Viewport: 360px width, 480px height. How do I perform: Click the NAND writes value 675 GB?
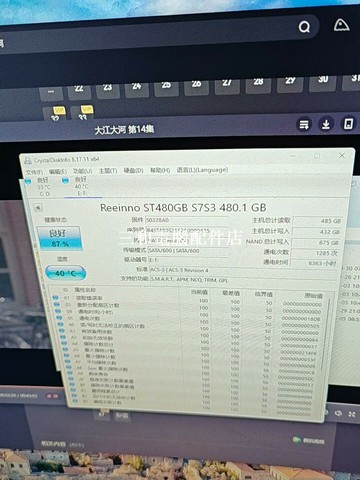(x=316, y=242)
